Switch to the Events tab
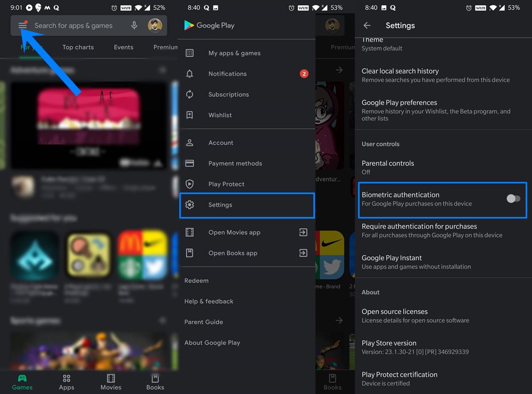Screen dimensions: 532x394 click(x=123, y=47)
